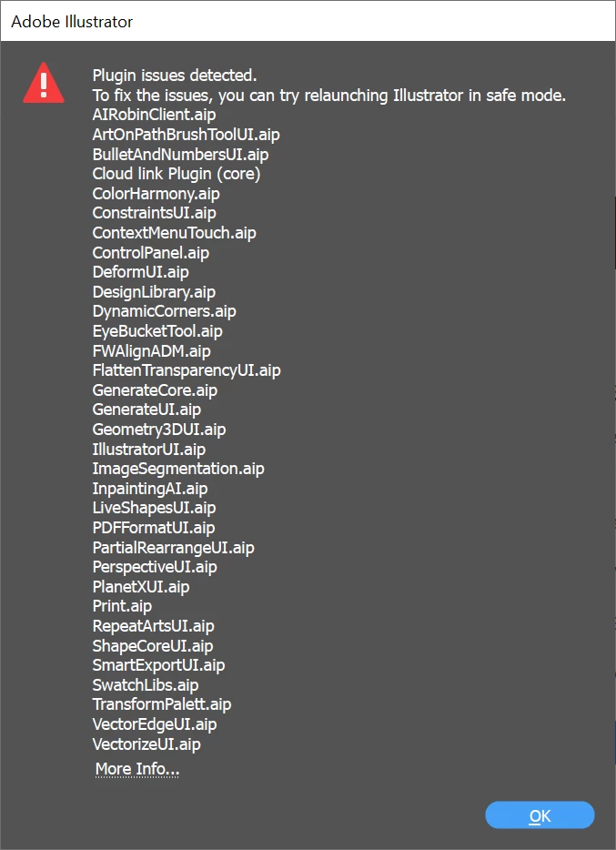616x850 pixels.
Task: Click the EyeBucketTool.aip entry
Action: point(157,330)
